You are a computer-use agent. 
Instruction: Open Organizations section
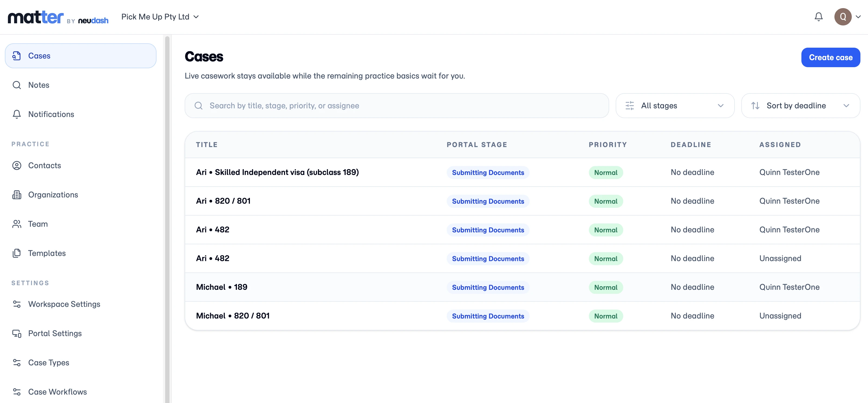80,195
